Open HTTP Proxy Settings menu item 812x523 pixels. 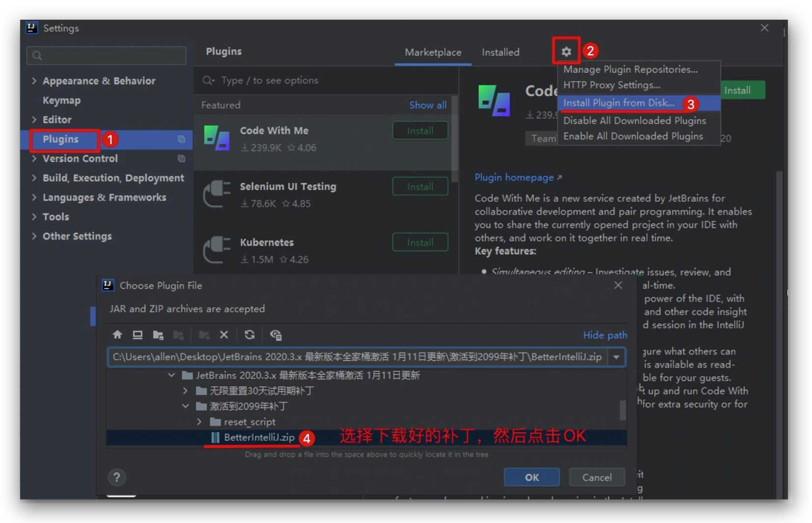639,85
